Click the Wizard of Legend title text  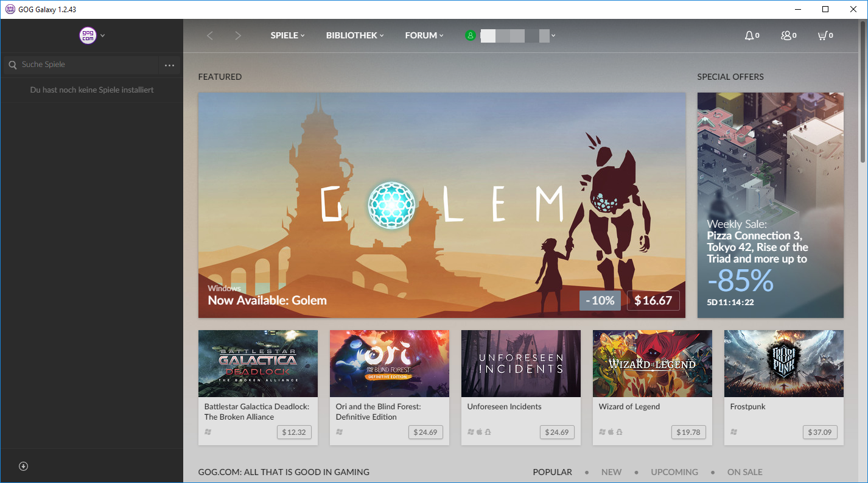[x=629, y=407]
